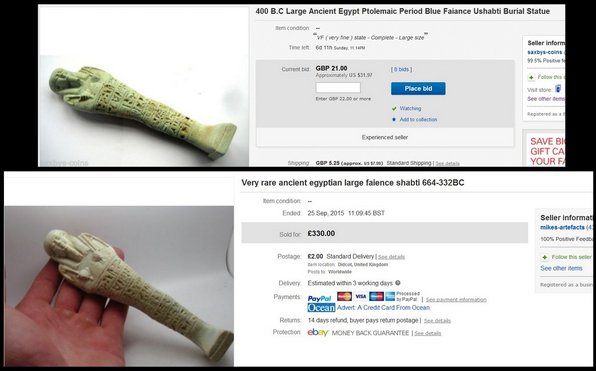The image size is (596, 371).
Task: Click the bid amount input field
Action: coord(338,88)
